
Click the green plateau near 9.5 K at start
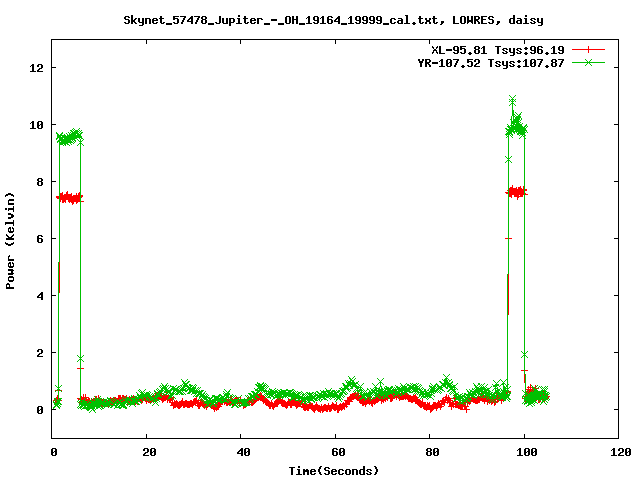pyautogui.click(x=69, y=137)
